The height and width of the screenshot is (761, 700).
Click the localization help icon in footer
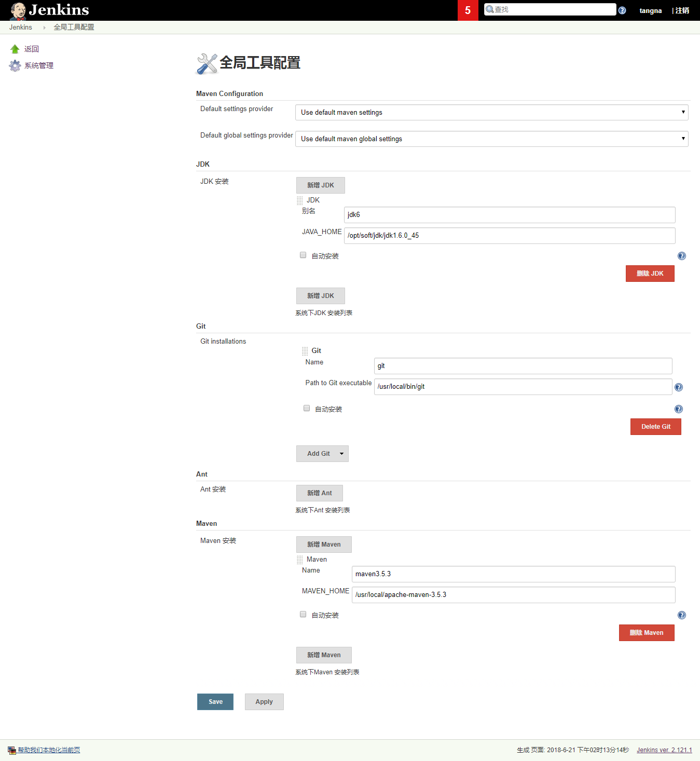pos(12,750)
